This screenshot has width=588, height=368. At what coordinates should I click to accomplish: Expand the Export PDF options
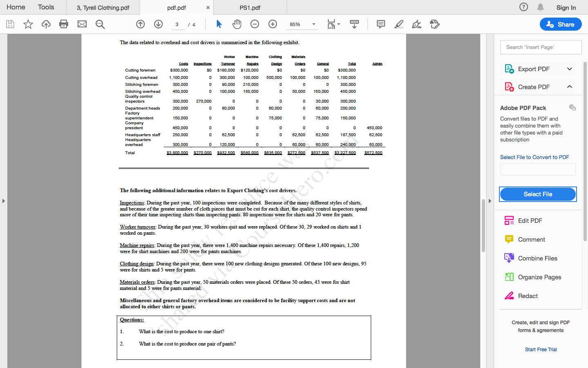pyautogui.click(x=570, y=69)
